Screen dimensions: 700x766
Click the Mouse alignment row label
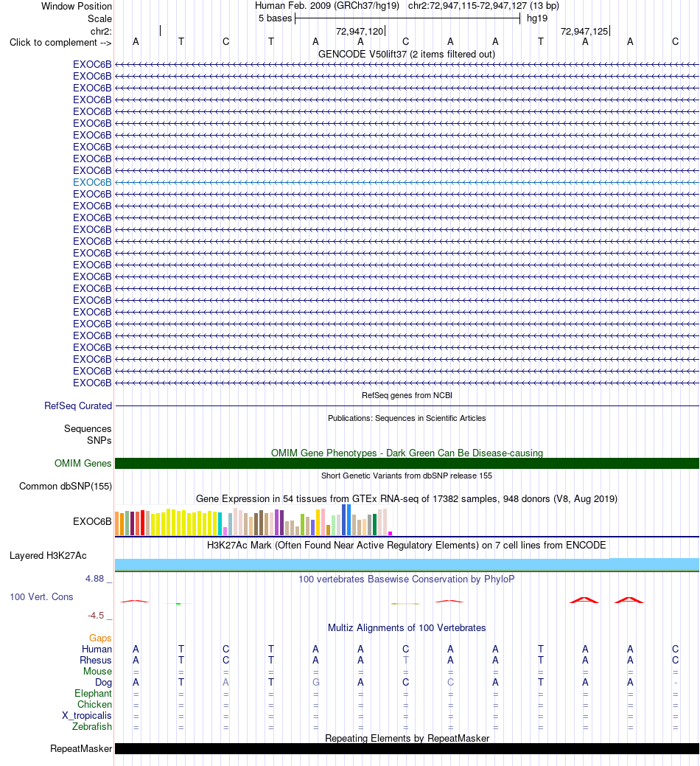click(x=97, y=671)
